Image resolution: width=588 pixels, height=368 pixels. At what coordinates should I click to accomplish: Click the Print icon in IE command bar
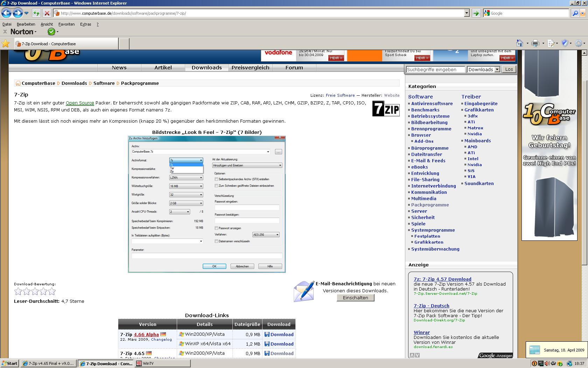coord(535,43)
